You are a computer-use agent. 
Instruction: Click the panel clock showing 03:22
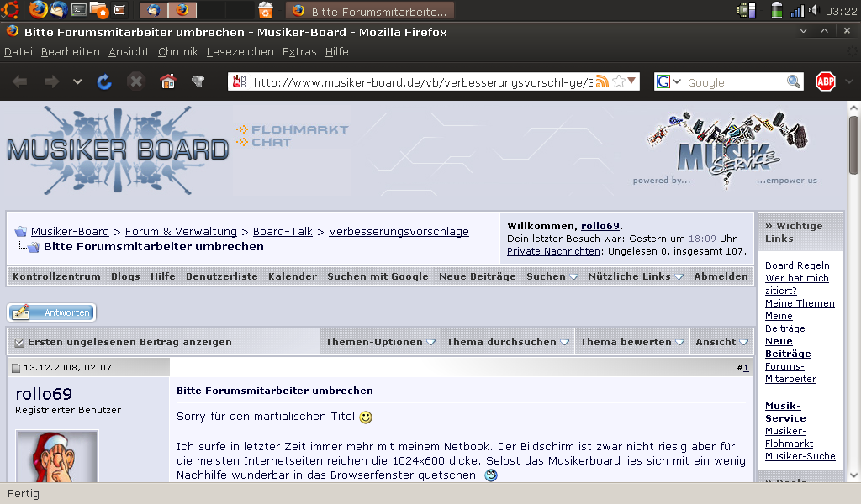click(841, 11)
